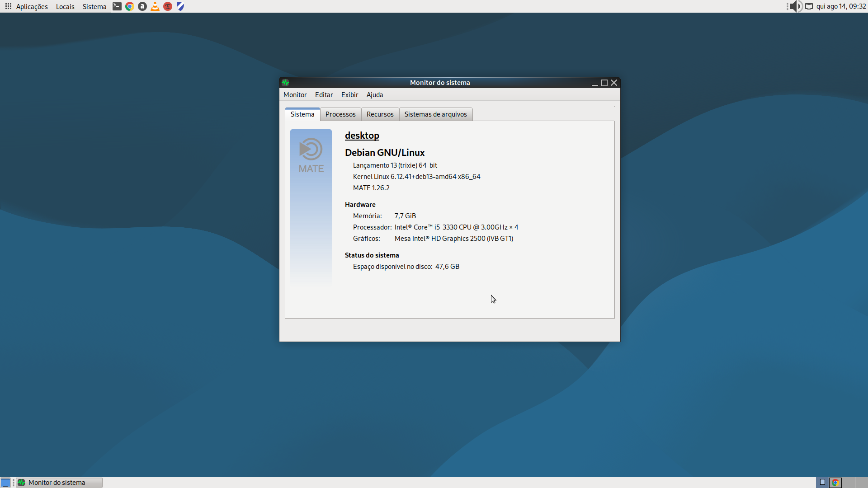Click the memory value 7,7 GiB
The image size is (868, 488).
(x=405, y=216)
